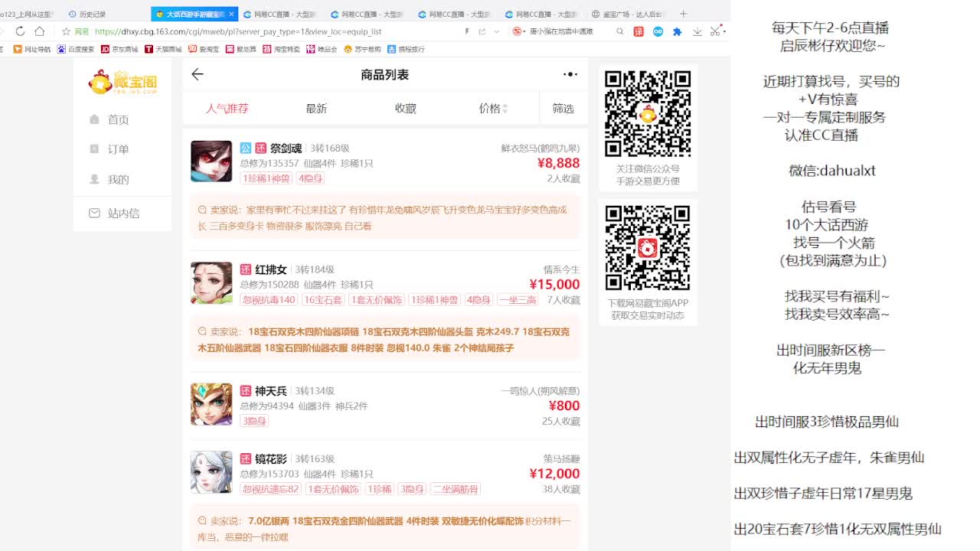The image size is (980, 551).
Task: Open the scissors screenshot tool icon
Action: 716,31
